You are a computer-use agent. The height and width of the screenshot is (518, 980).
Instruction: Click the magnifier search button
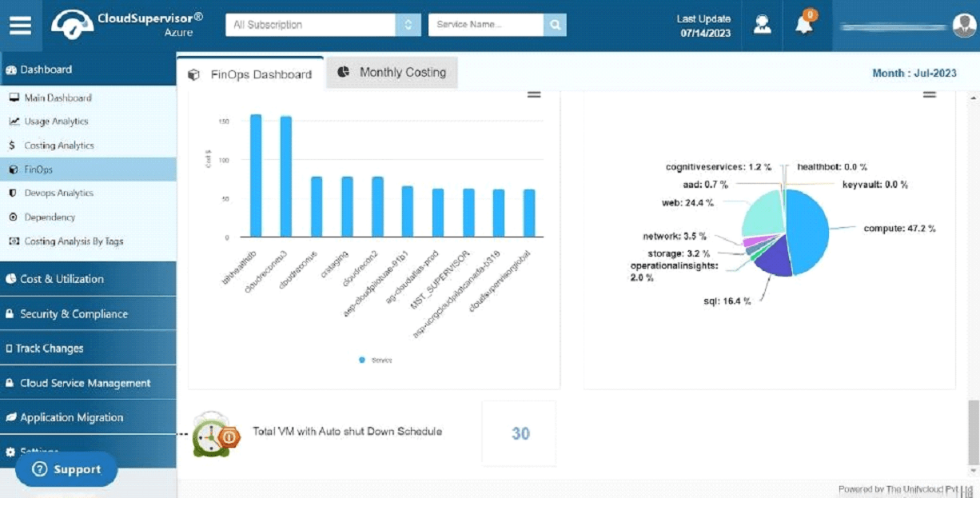coord(555,25)
